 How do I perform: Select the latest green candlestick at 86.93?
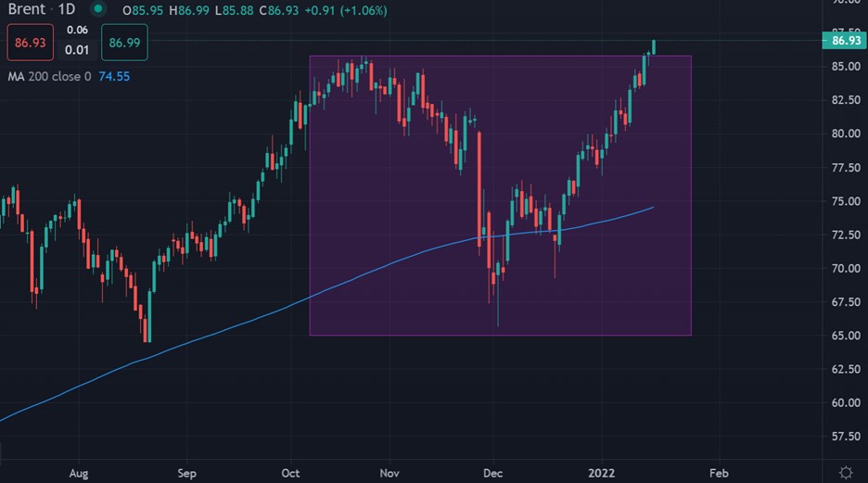click(654, 47)
